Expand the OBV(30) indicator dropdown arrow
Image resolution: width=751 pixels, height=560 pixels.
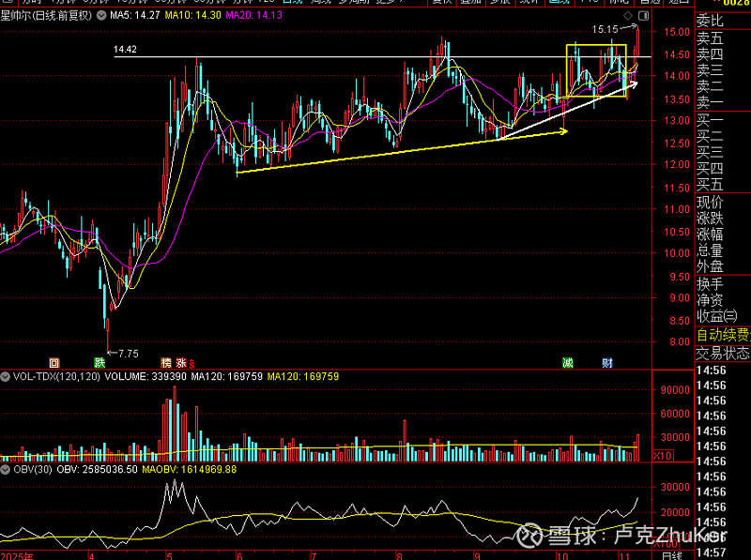pyautogui.click(x=6, y=470)
